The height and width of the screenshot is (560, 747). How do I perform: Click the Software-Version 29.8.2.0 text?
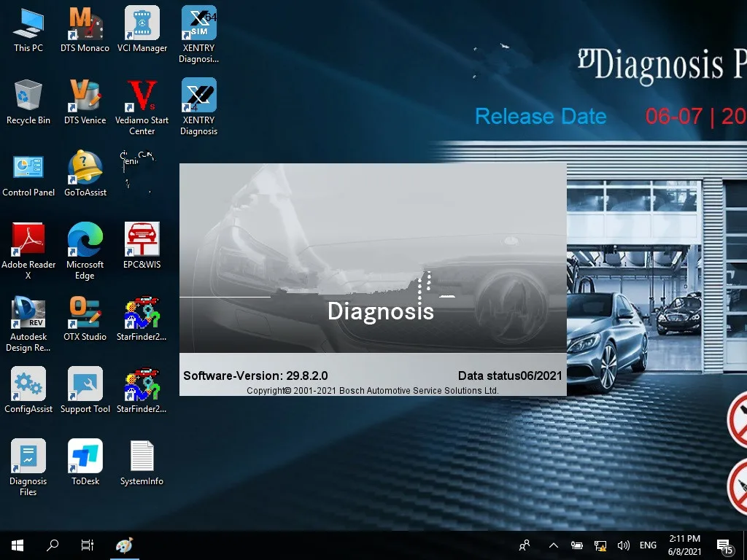255,376
